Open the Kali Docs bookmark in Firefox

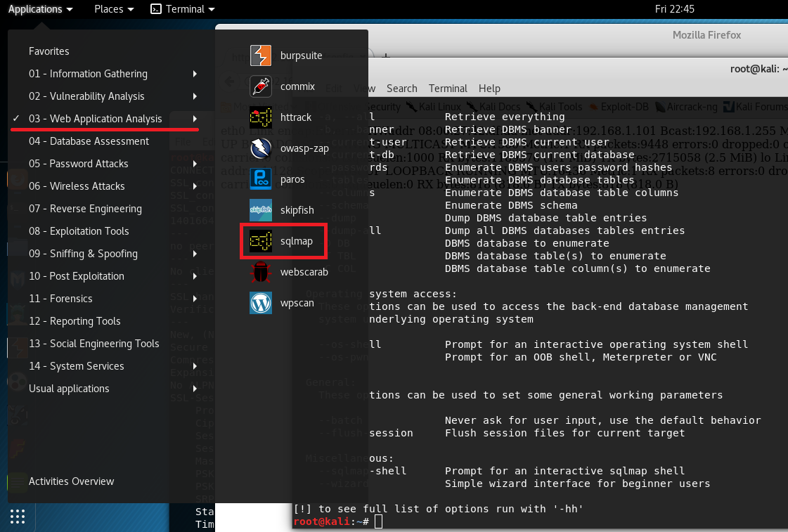493,107
